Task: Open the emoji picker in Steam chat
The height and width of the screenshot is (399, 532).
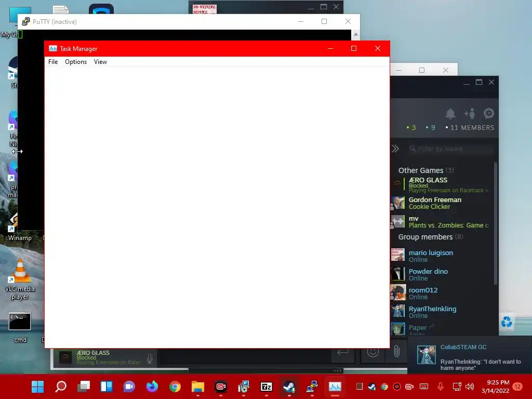Action: coord(373,352)
